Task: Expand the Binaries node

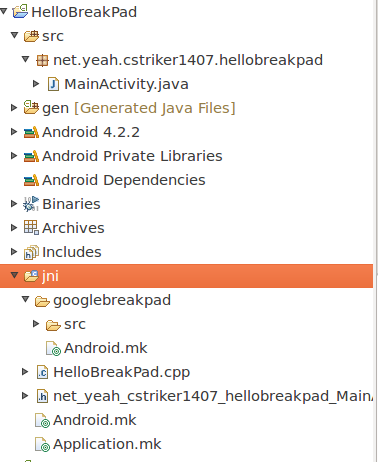Action: pyautogui.click(x=14, y=204)
